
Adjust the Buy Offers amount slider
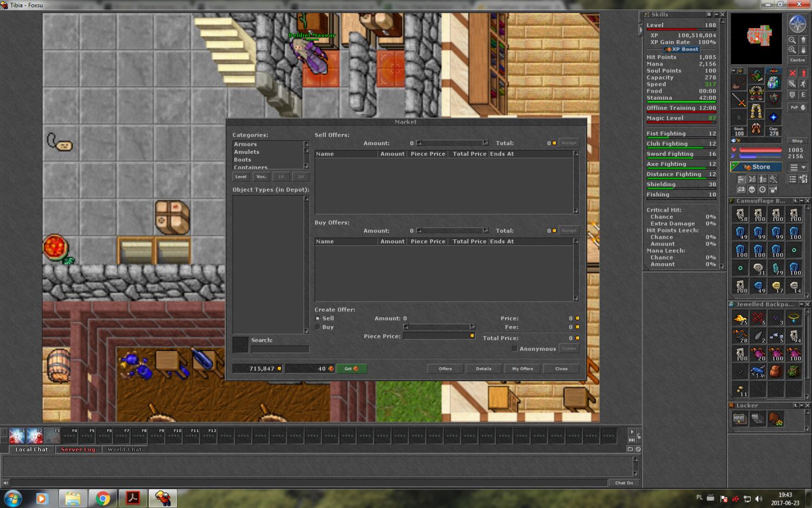coord(452,231)
